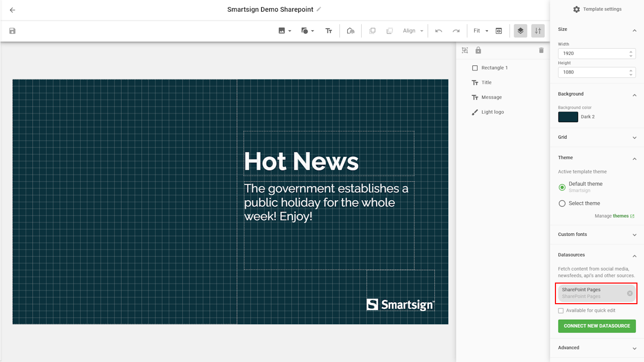This screenshot has height=362, width=644.
Task: Click the pencil icon to rename template
Action: (x=319, y=10)
